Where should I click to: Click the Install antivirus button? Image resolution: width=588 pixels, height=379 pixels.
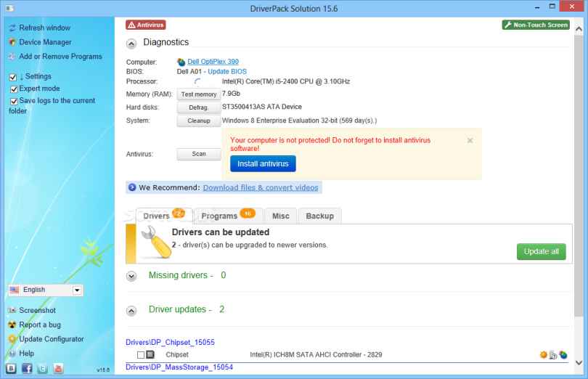click(263, 164)
